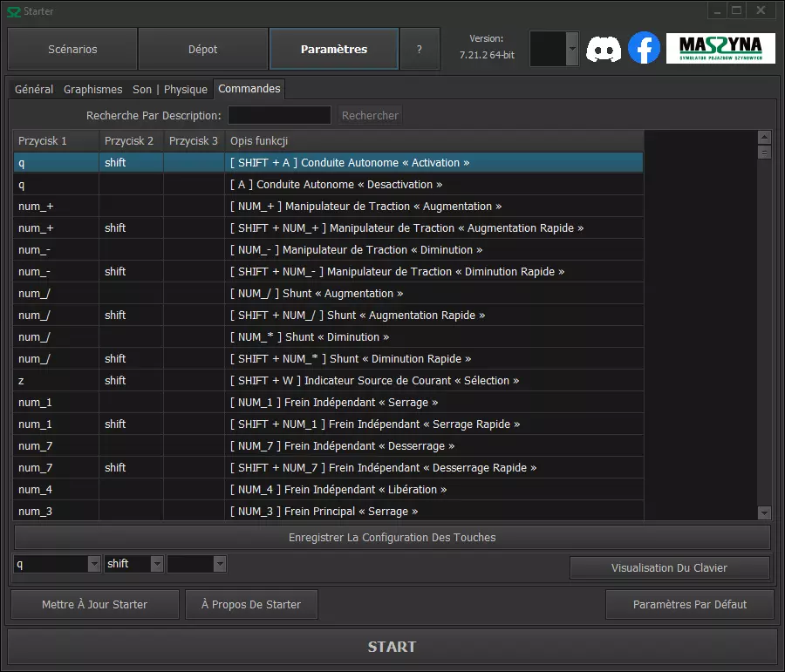Screen dimensions: 785x672
Task: Select row [ NUM_- ] Manipulateur de Traction « Diminution »
Action: (x=329, y=249)
